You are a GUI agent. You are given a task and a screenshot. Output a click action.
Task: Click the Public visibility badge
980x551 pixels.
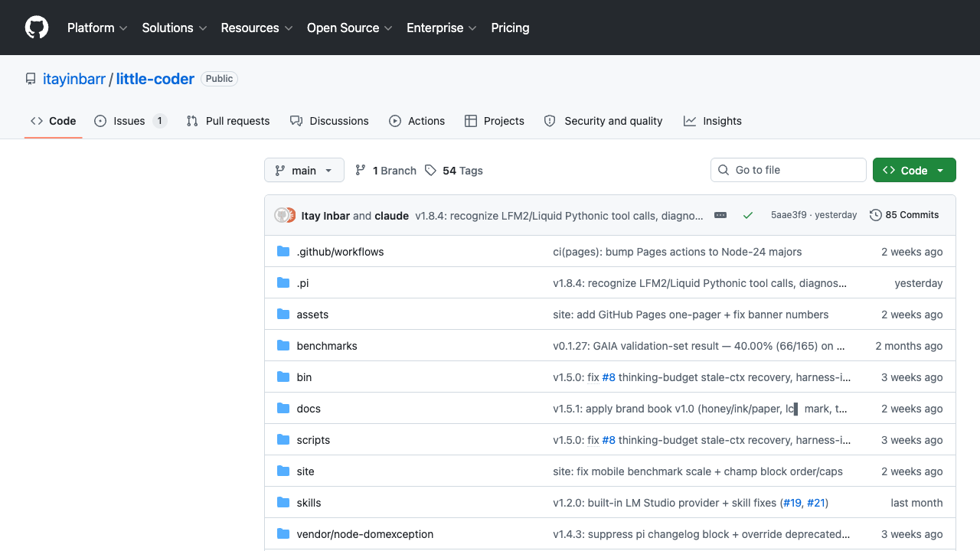pos(219,79)
